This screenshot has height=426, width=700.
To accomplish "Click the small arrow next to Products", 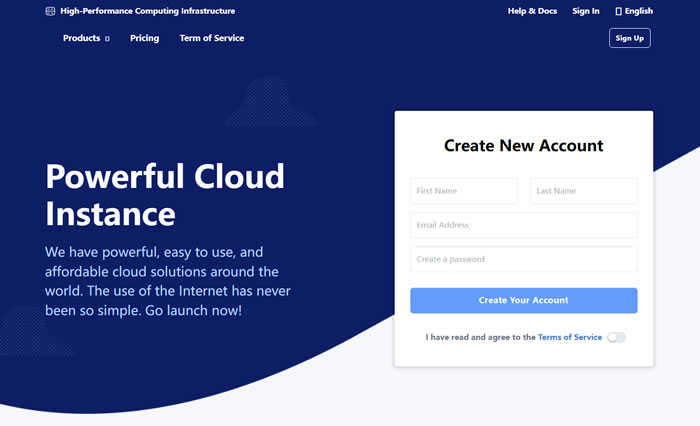I will (107, 39).
